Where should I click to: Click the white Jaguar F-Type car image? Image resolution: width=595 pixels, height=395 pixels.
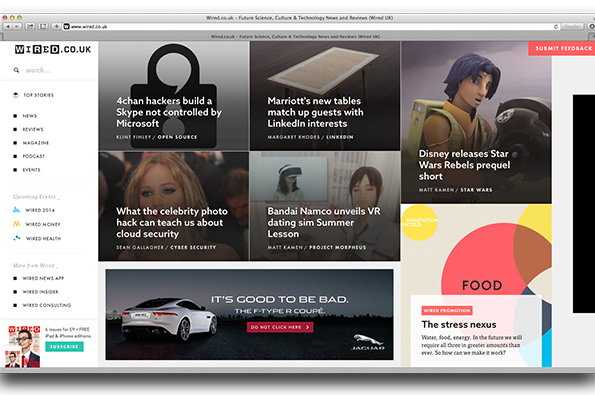point(169,319)
